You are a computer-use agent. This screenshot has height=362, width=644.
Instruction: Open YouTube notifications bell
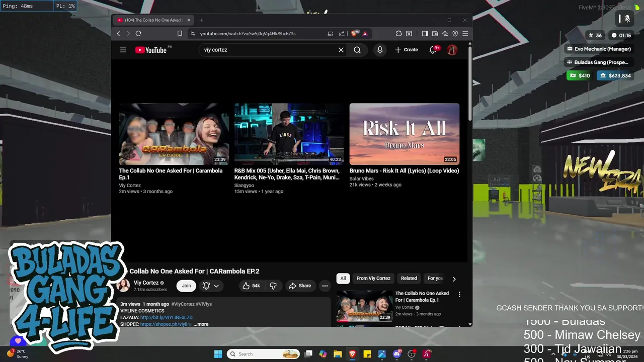point(433,50)
